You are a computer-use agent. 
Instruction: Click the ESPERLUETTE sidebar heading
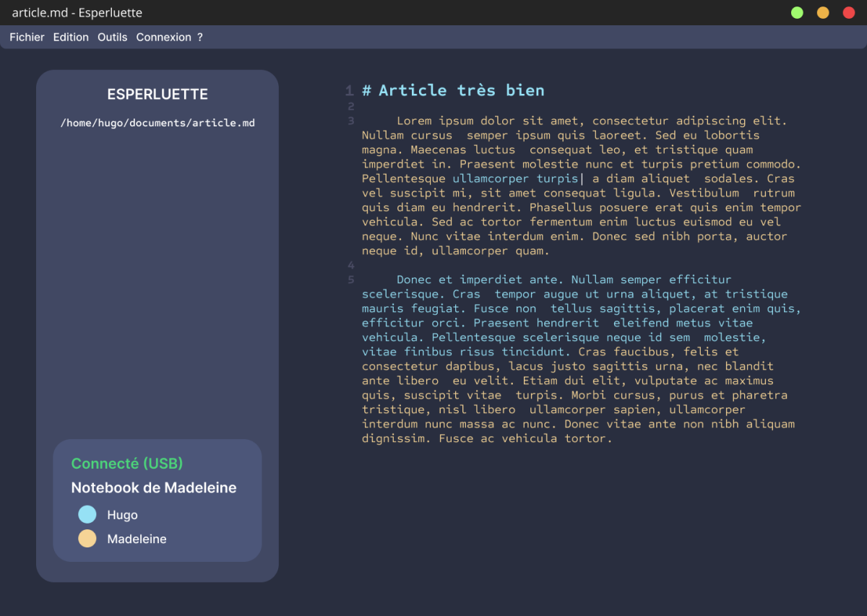(x=158, y=94)
